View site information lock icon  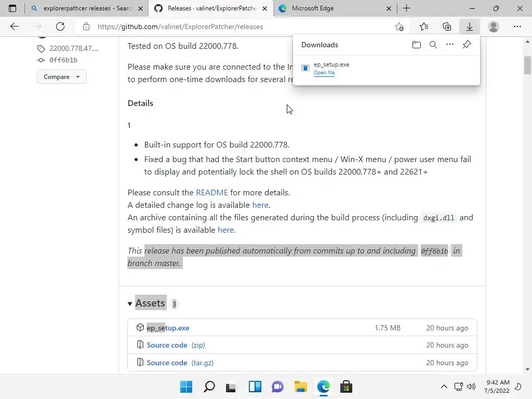click(86, 26)
